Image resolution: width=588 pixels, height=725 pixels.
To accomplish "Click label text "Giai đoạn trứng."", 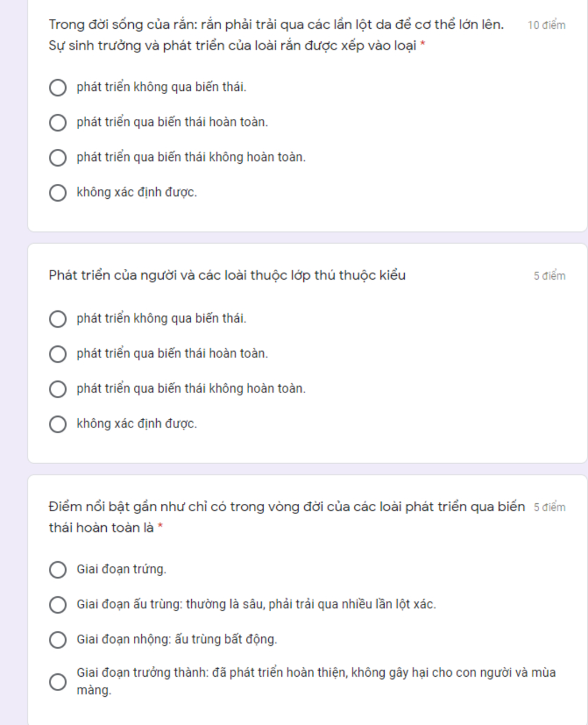I will [x=122, y=569].
